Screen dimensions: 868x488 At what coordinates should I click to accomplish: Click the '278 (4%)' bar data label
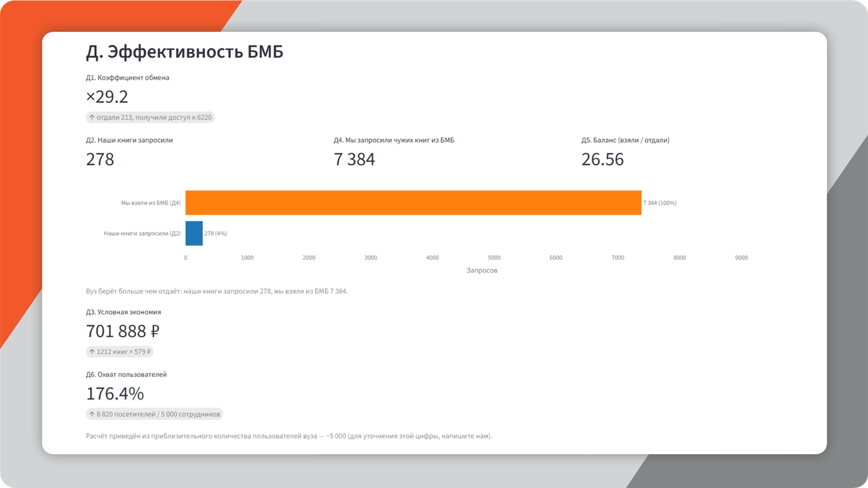(216, 233)
